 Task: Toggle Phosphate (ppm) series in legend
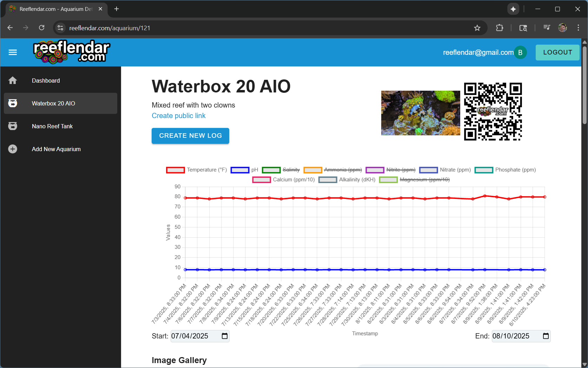point(505,170)
